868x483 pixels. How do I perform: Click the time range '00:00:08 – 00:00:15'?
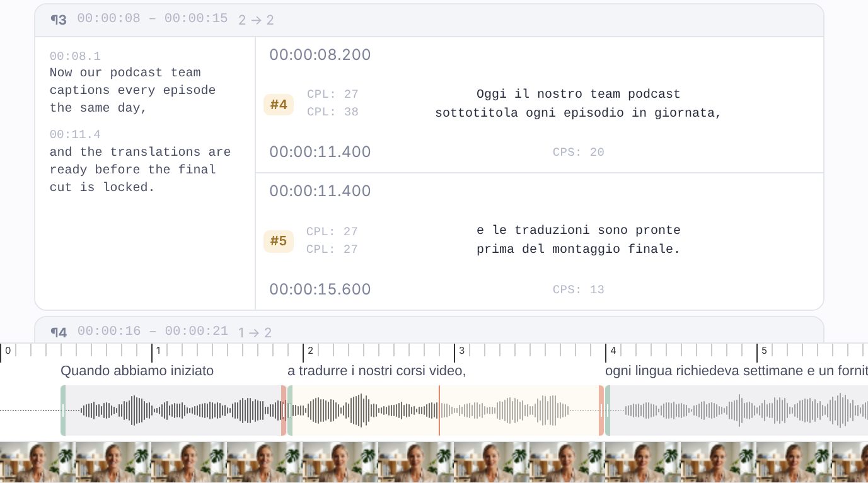pyautogui.click(x=153, y=19)
